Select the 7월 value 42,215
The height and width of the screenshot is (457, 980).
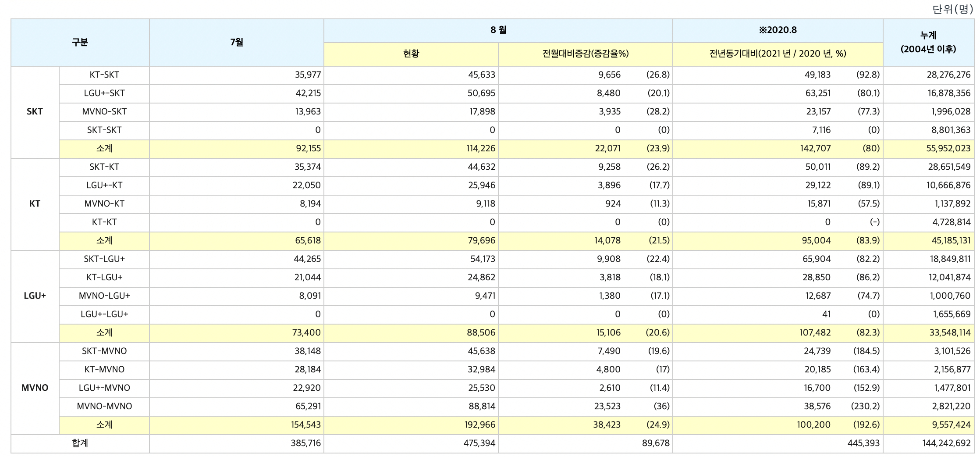point(308,93)
